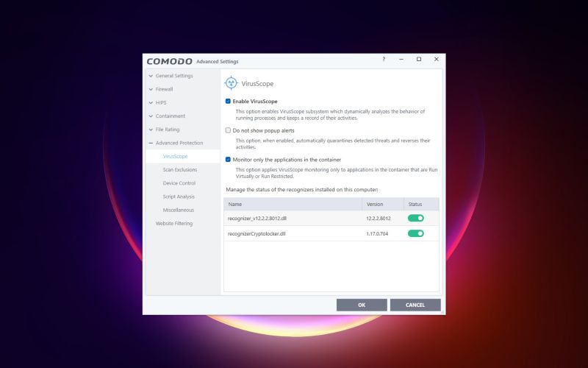The height and width of the screenshot is (368, 588).
Task: Open Script Analysis settings
Action: tap(179, 197)
